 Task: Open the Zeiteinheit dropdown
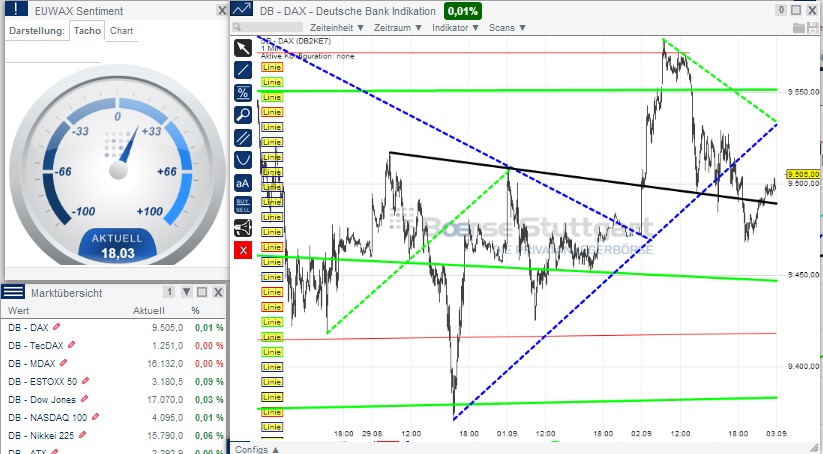click(336, 28)
